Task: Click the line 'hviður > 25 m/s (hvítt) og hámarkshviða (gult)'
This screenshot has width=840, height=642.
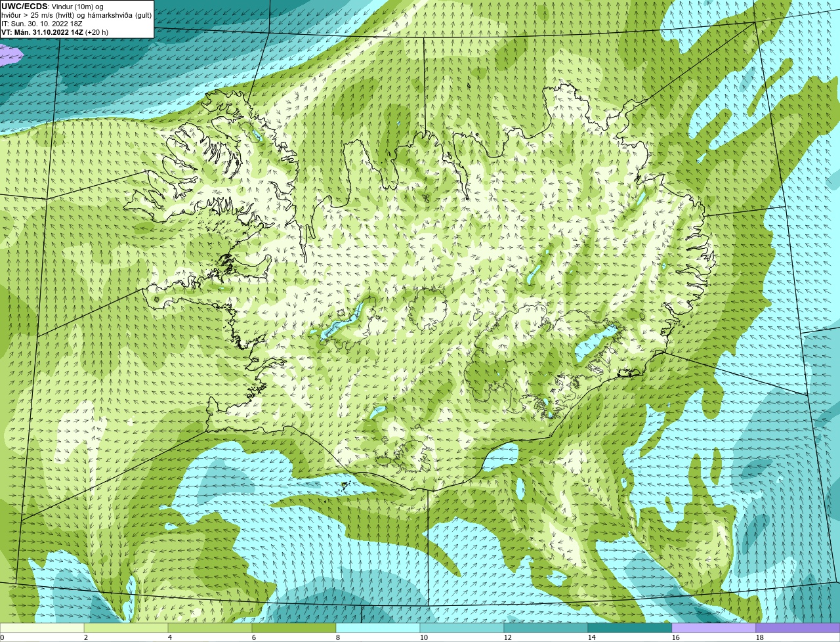Action: point(77,15)
